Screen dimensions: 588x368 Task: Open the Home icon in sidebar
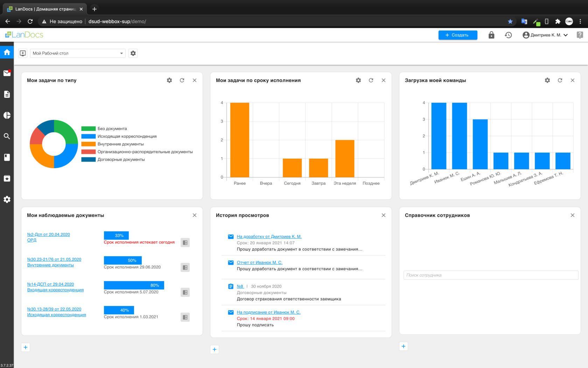[x=7, y=52]
